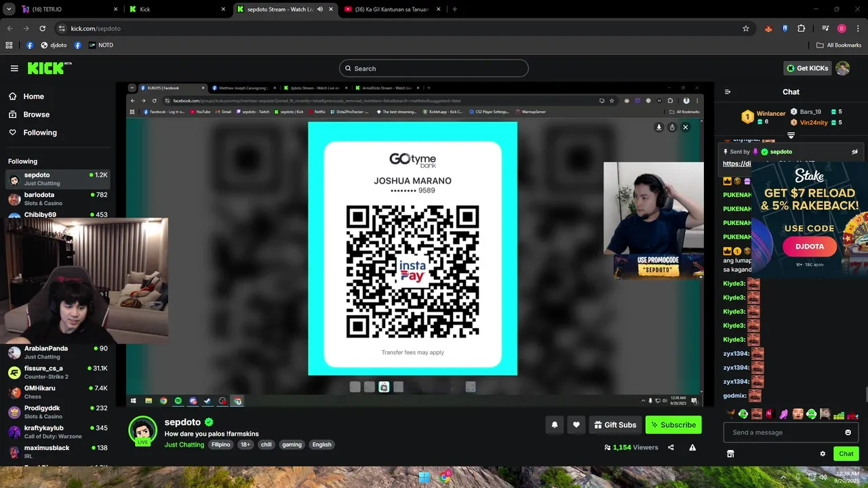
Task: Click the Gift Subs button
Action: pyautogui.click(x=615, y=425)
